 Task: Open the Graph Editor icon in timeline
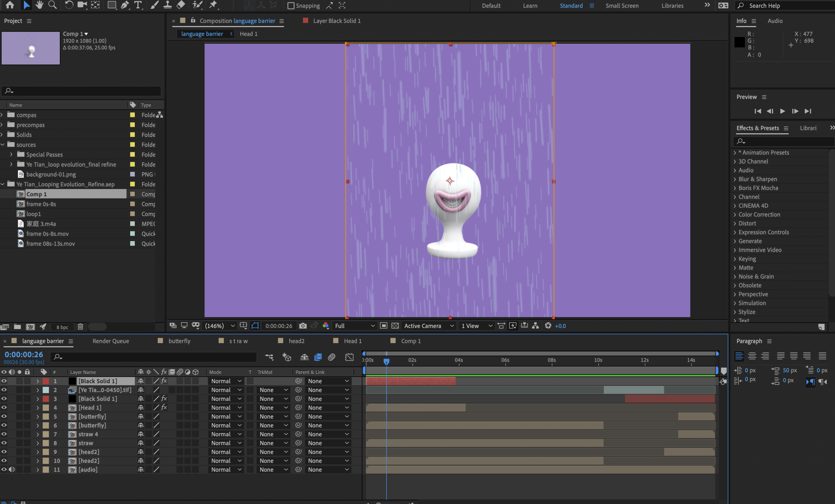[349, 357]
